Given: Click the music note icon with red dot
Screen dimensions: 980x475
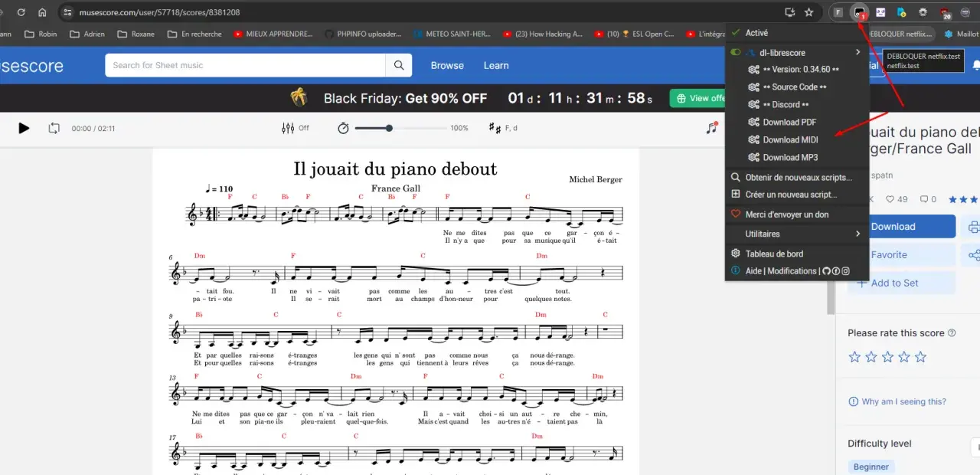Looking at the screenshot, I should [x=712, y=128].
